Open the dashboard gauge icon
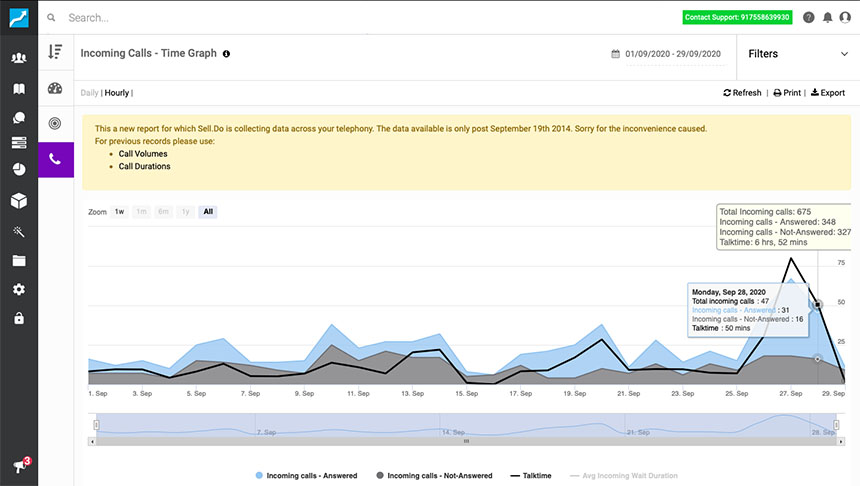 coord(55,88)
